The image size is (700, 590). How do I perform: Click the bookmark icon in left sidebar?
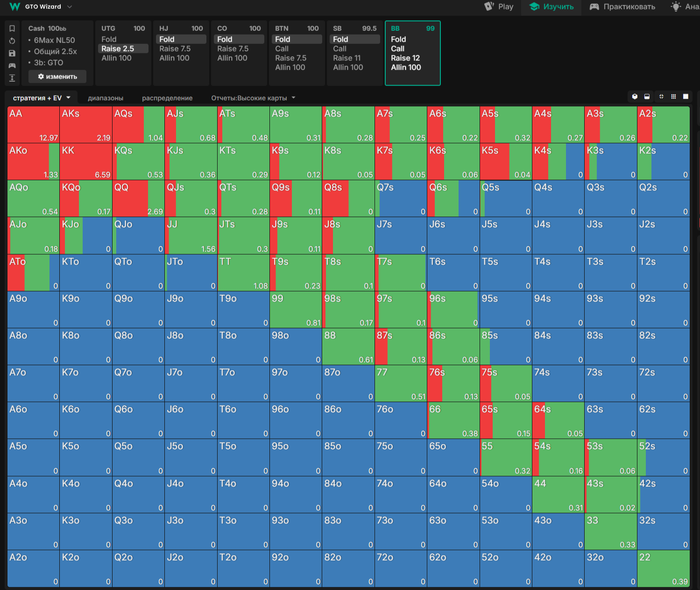(12, 29)
